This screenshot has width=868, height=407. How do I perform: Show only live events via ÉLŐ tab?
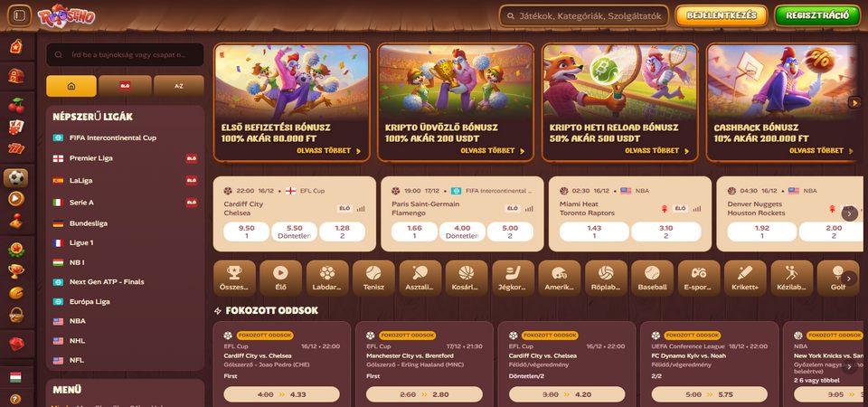point(125,87)
